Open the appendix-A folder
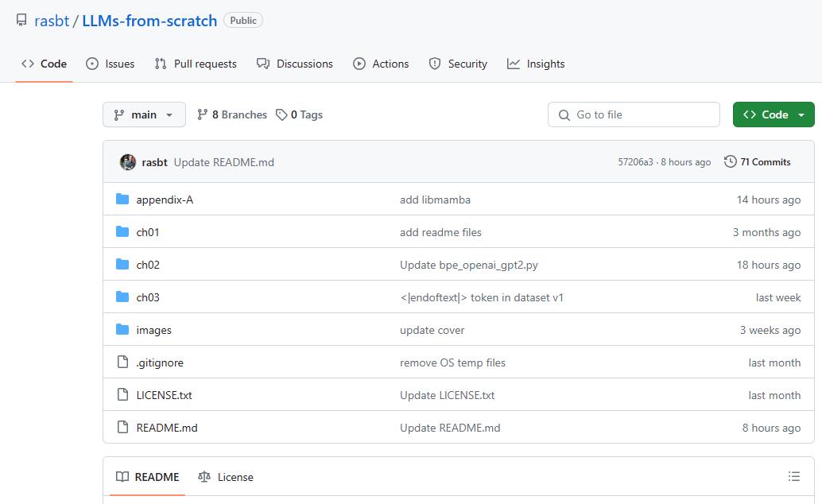The width and height of the screenshot is (822, 504). [165, 200]
